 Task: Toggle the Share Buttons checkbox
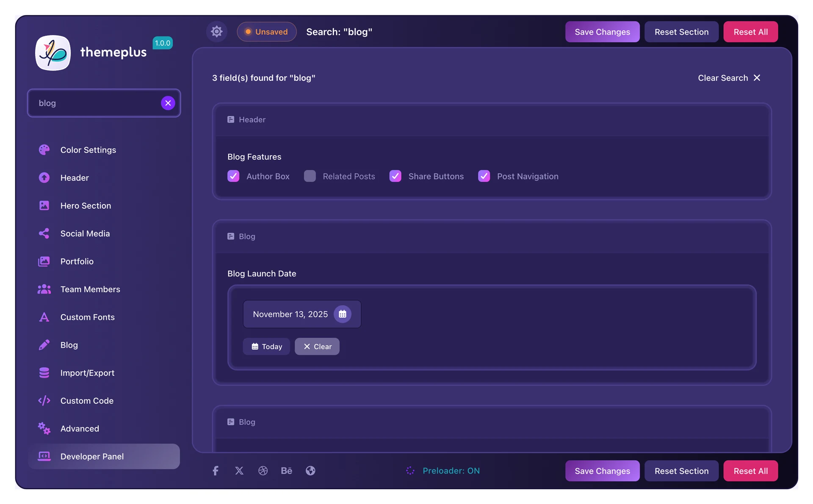(x=395, y=176)
